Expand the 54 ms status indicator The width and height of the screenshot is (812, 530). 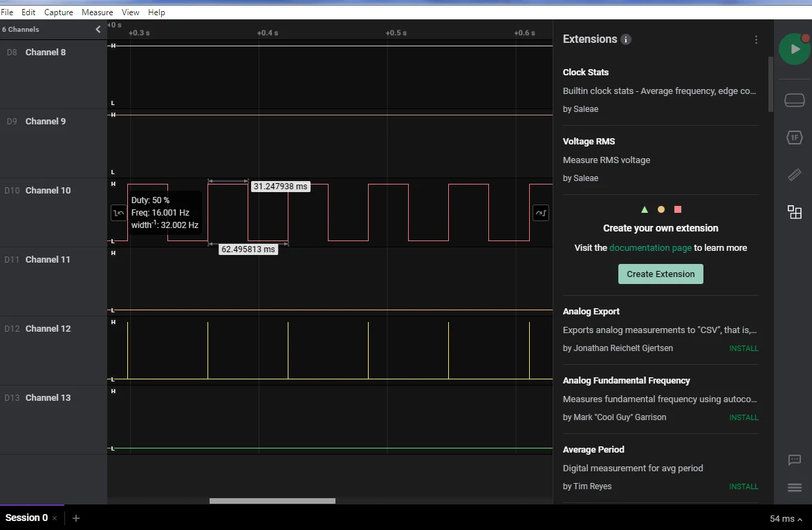pyautogui.click(x=786, y=519)
